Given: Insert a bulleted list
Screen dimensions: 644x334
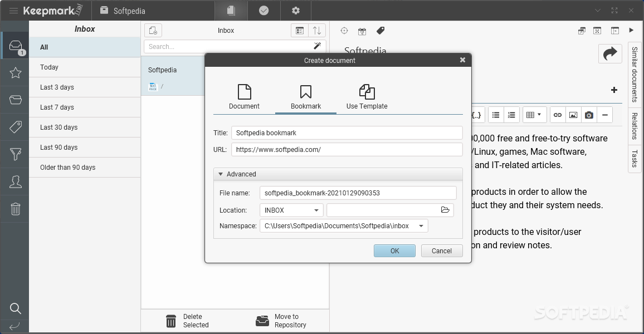Looking at the screenshot, I should click(496, 115).
